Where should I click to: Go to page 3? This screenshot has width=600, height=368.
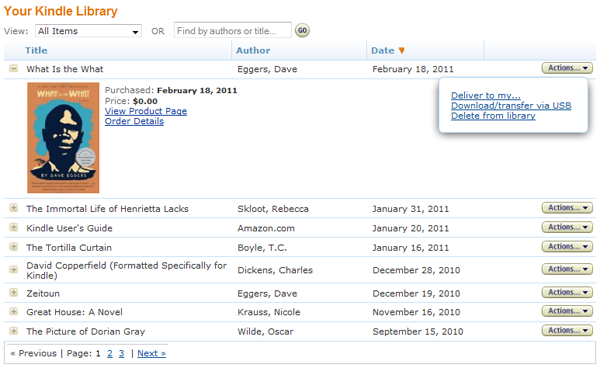click(x=121, y=353)
